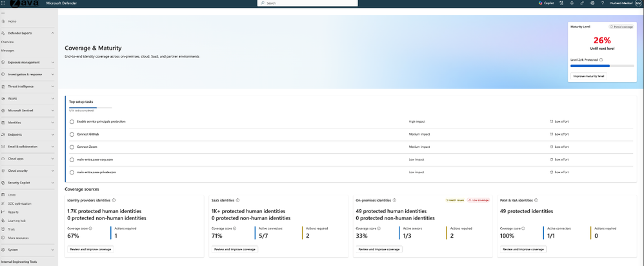
Task: Open the help question mark icon
Action: pyautogui.click(x=603, y=3)
